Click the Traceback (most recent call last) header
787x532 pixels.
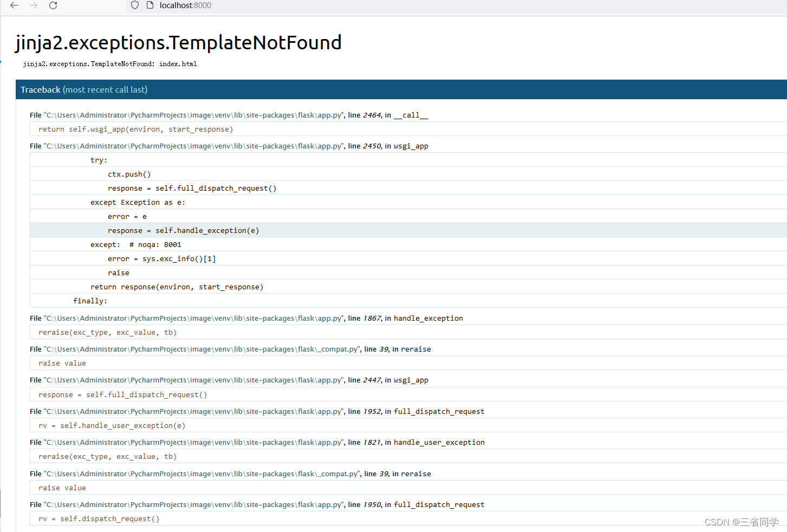click(x=401, y=90)
